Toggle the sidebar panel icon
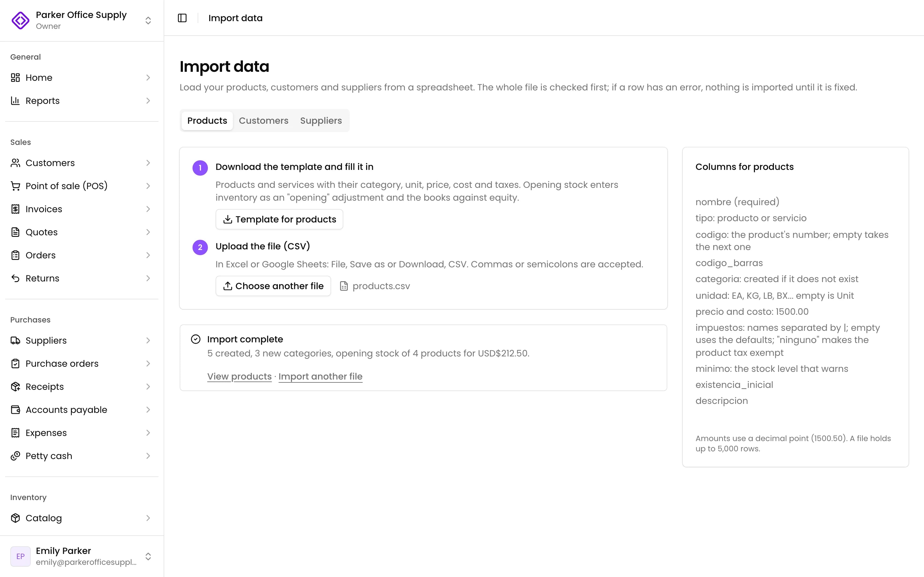Image resolution: width=924 pixels, height=577 pixels. (x=182, y=18)
